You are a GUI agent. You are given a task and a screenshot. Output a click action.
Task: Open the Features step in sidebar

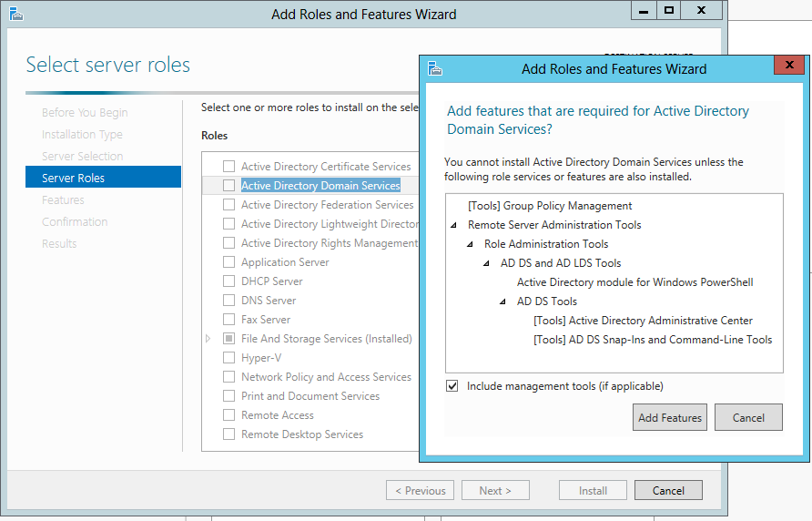point(63,200)
